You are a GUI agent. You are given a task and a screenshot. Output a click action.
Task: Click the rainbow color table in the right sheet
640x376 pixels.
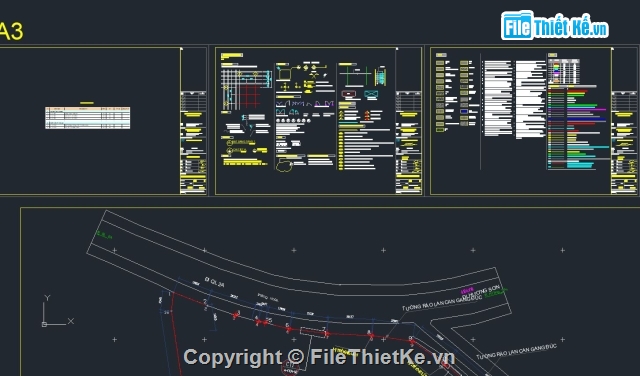click(x=564, y=72)
